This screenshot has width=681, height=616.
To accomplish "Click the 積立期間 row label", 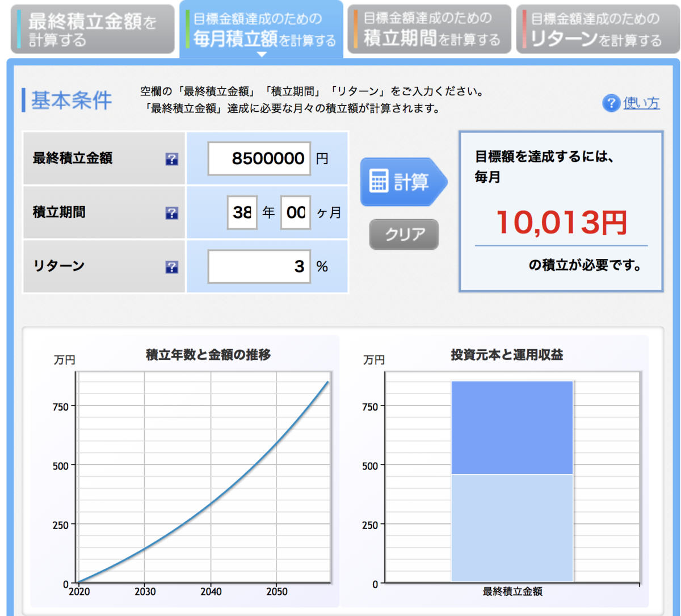I will coord(60,212).
